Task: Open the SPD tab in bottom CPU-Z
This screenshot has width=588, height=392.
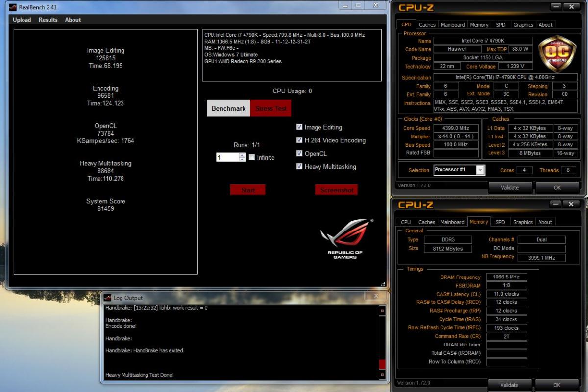Action: click(x=500, y=222)
